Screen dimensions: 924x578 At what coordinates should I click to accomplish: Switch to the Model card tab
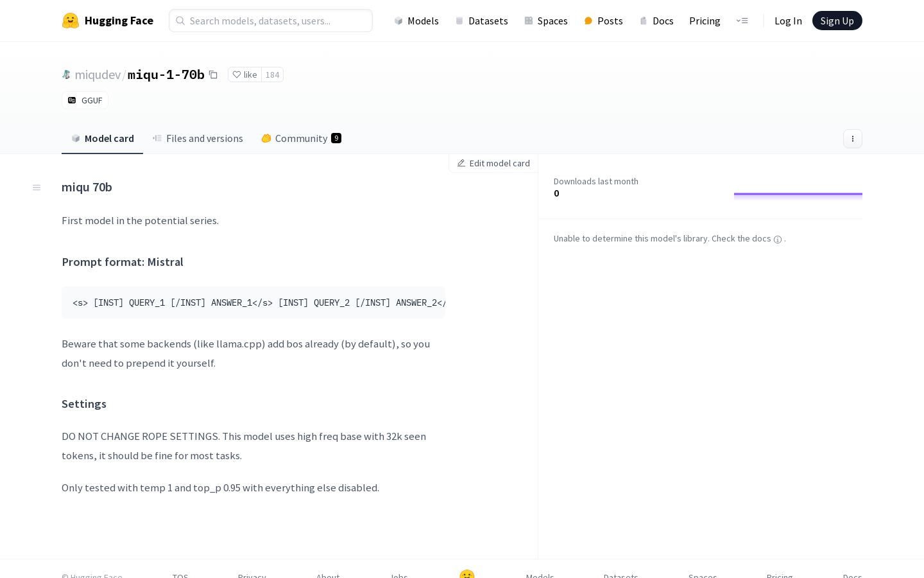coord(103,138)
